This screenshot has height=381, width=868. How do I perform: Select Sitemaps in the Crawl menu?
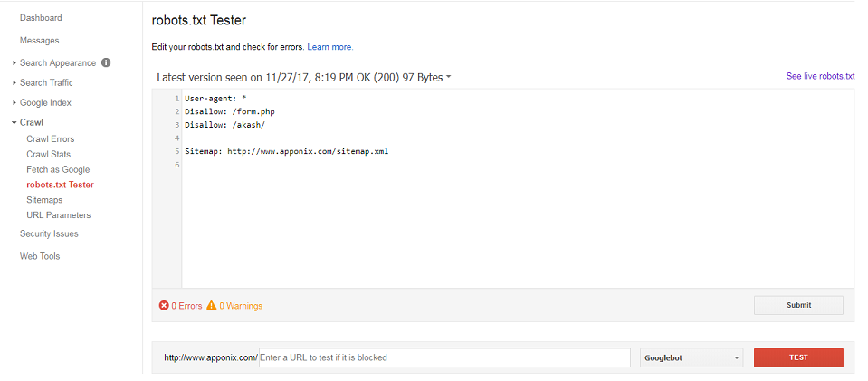click(44, 200)
